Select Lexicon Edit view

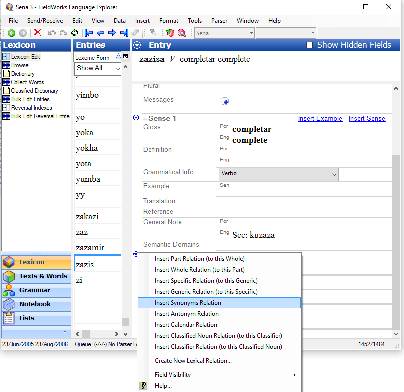click(x=26, y=57)
